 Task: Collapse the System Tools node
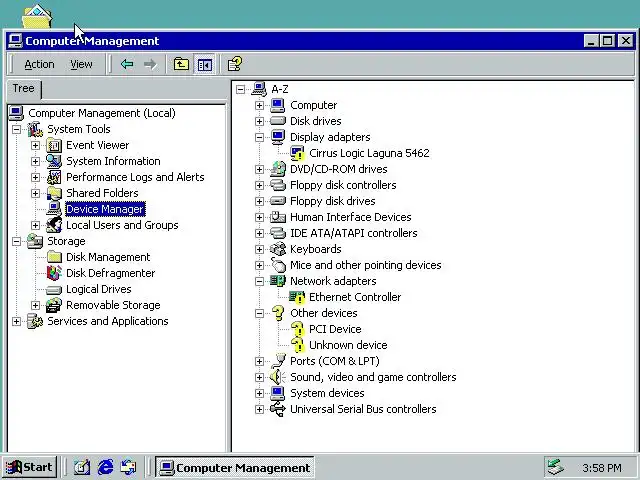pyautogui.click(x=16, y=129)
